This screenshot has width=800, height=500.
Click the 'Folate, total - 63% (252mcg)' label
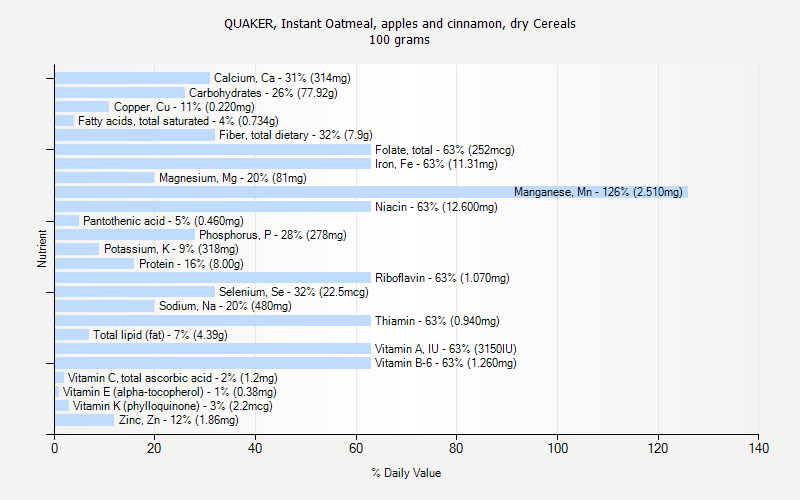pyautogui.click(x=445, y=150)
